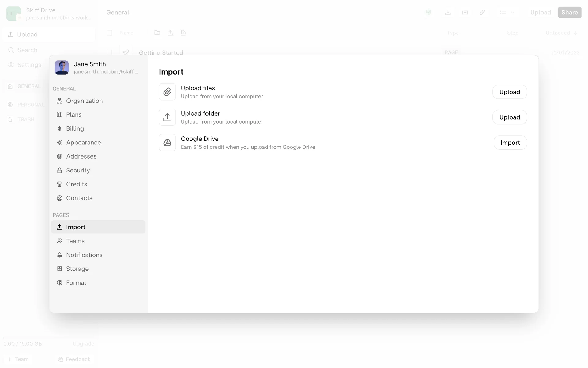588x368 pixels.
Task: Open the Security settings tab
Action: tap(78, 170)
